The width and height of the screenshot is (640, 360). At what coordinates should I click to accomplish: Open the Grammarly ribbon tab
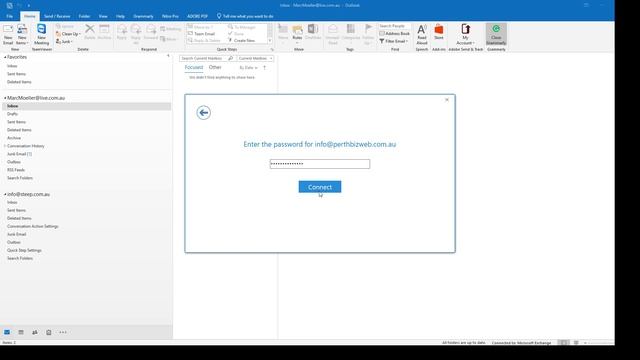pyautogui.click(x=143, y=16)
